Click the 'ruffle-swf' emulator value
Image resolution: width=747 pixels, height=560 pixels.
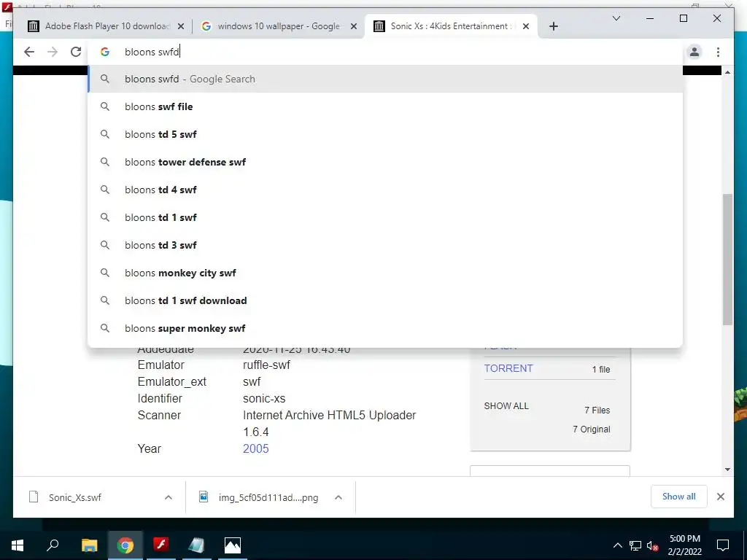[266, 365]
